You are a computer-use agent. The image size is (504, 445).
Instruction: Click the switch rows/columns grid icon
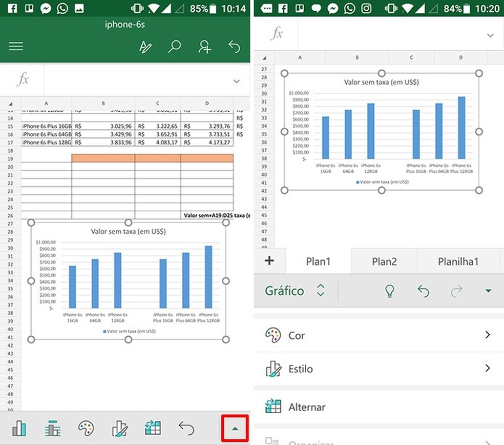[152, 427]
